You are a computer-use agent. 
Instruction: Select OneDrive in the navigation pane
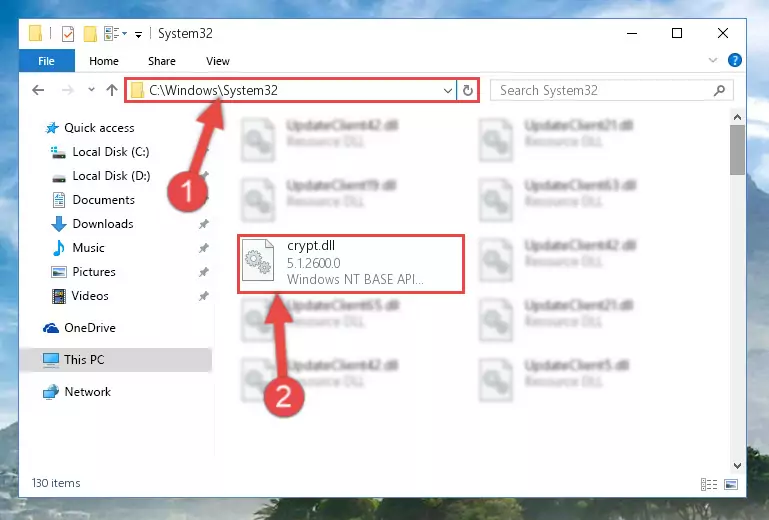pyautogui.click(x=90, y=328)
